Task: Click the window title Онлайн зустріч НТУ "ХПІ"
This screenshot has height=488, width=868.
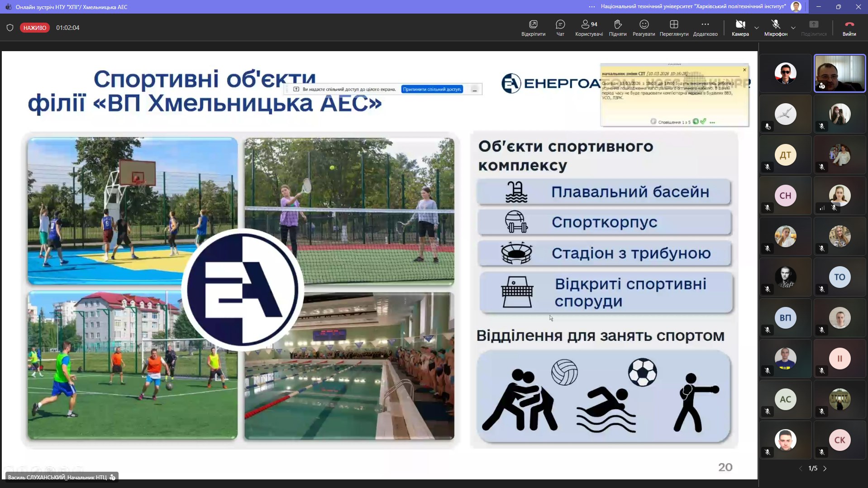Action: click(72, 7)
